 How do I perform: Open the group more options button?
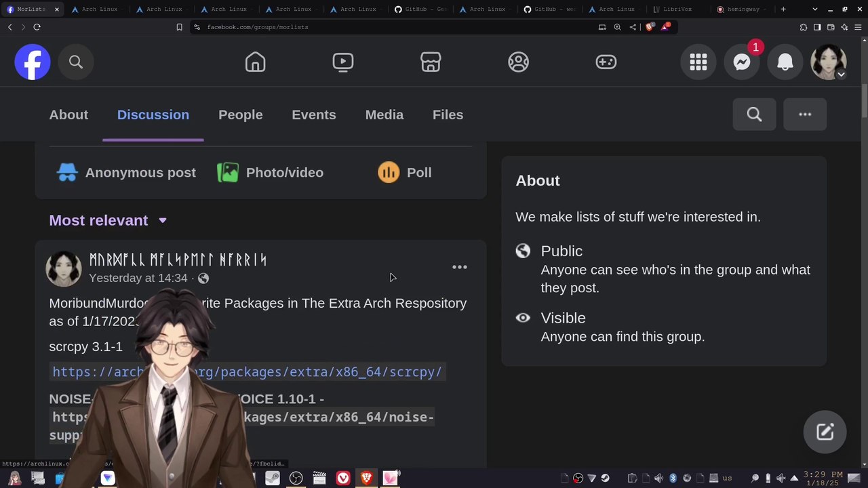805,115
